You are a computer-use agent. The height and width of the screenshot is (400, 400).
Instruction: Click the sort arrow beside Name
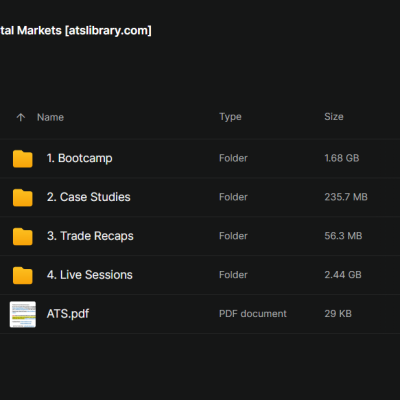tap(21, 117)
